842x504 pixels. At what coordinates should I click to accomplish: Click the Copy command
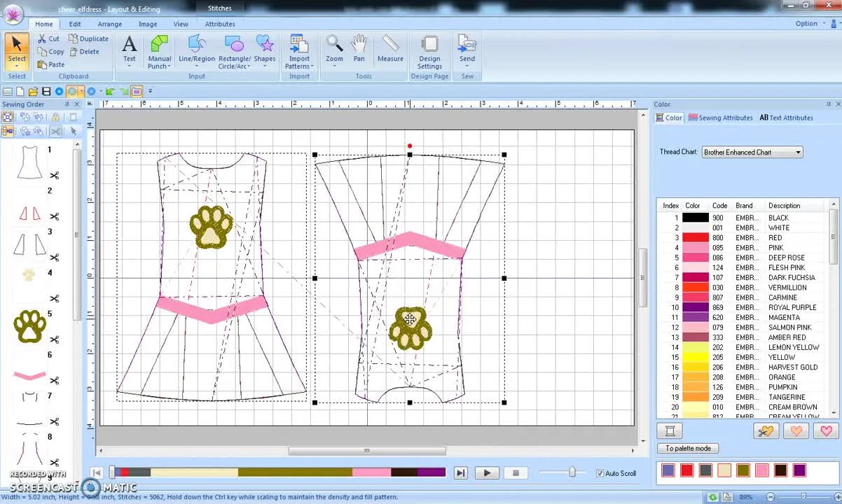coord(50,52)
